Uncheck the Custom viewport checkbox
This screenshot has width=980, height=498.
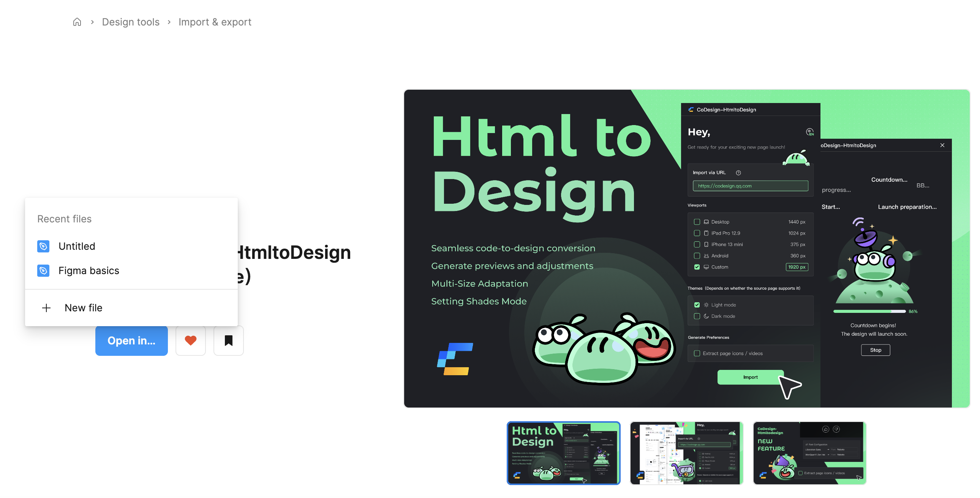click(697, 267)
